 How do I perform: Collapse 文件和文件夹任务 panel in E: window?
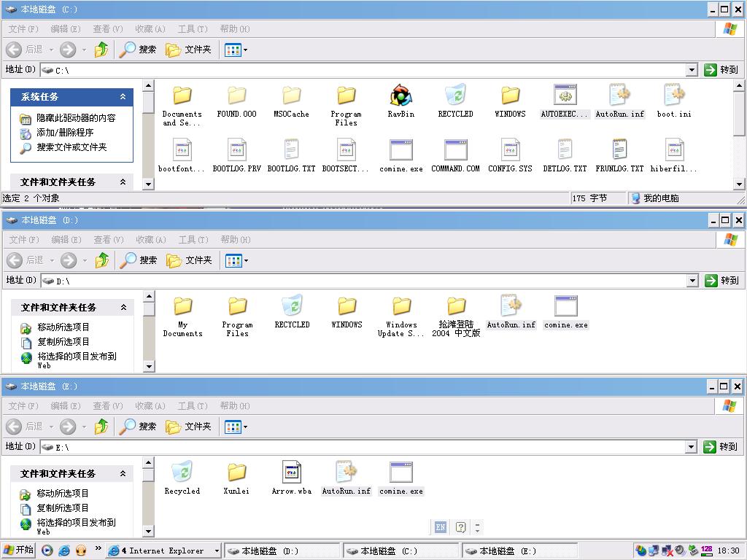123,474
